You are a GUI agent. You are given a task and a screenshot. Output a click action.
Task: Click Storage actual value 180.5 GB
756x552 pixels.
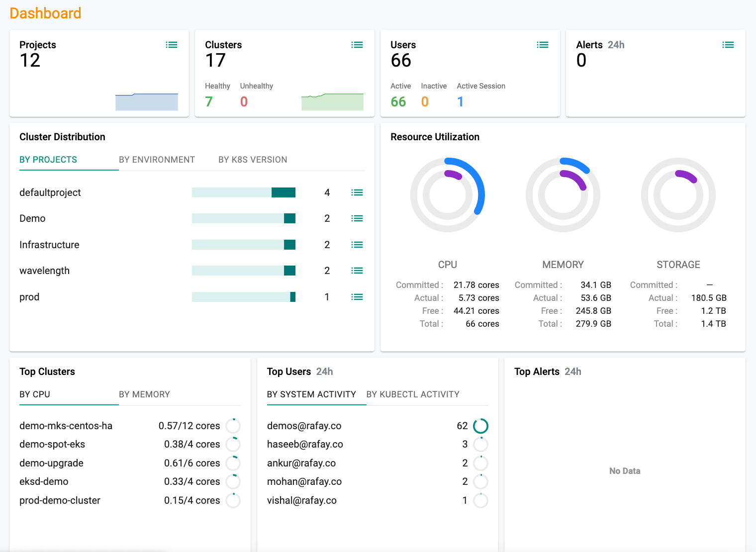point(709,298)
